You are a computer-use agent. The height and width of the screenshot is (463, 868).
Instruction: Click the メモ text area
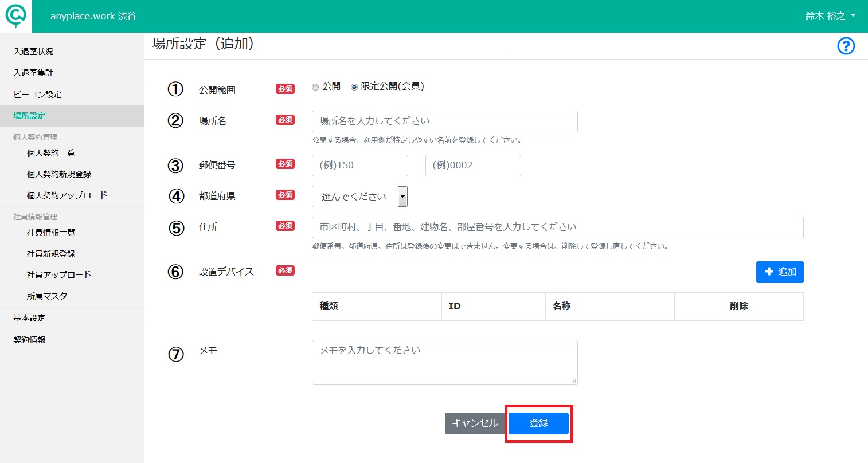tap(445, 362)
